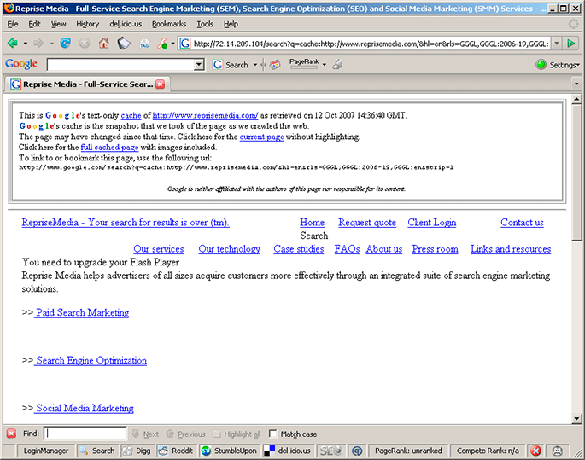Click the blue @ icon in status bar

point(357,451)
